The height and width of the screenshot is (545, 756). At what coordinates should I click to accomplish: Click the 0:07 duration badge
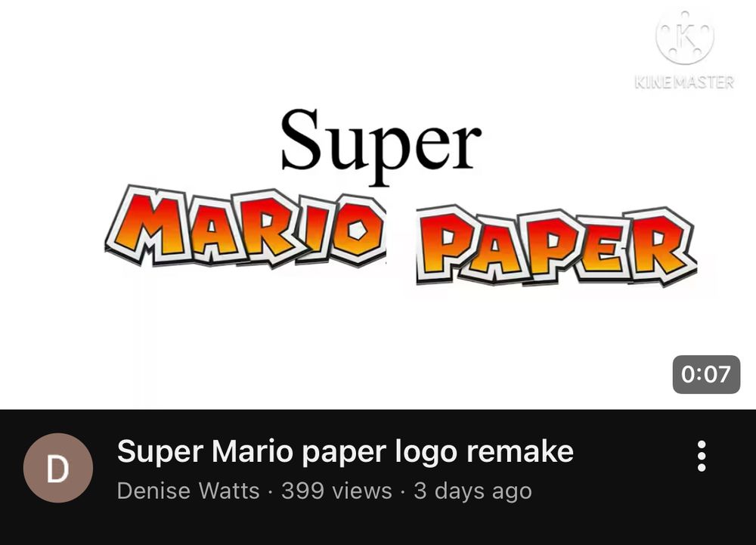point(706,374)
